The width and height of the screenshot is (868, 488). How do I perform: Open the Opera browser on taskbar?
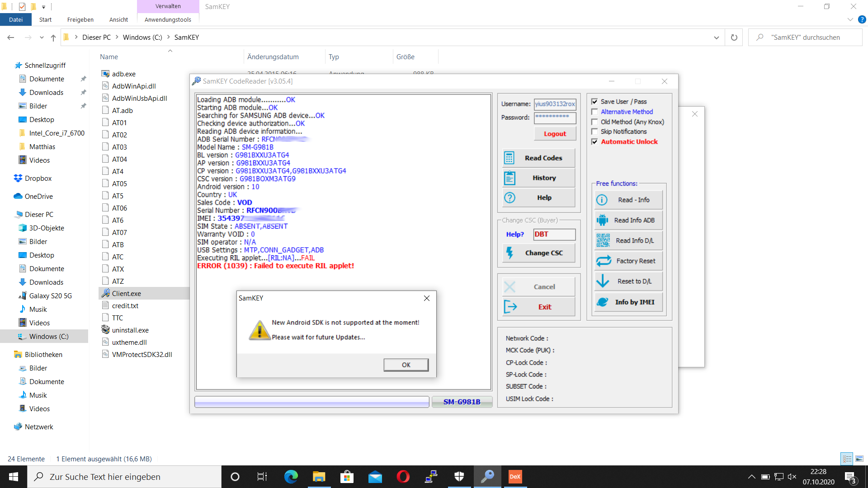pyautogui.click(x=403, y=477)
